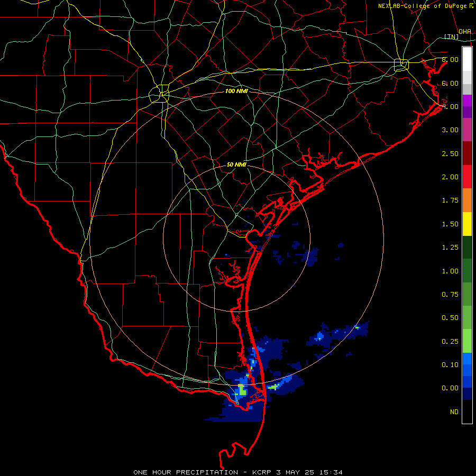476x476 pixels.
Task: Select the 2.50 legend value
Action: [x=450, y=153]
